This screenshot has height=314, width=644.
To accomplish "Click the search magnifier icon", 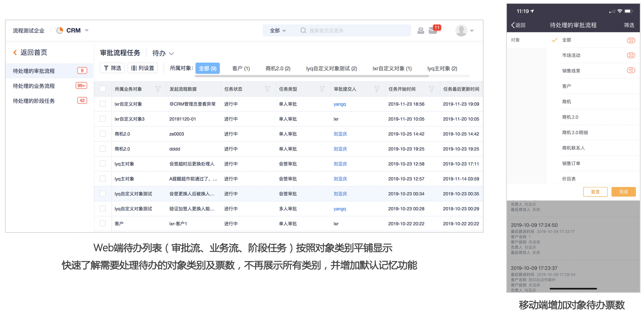I will click(x=303, y=30).
